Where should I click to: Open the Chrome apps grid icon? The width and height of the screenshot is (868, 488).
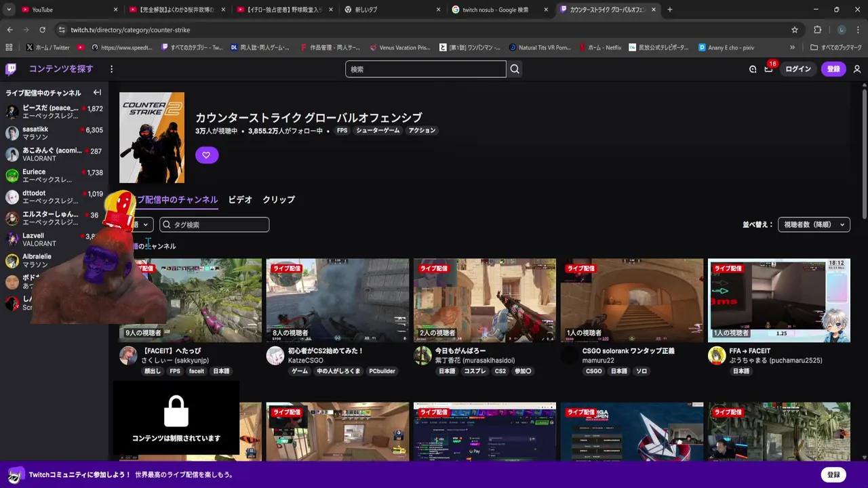9,47
